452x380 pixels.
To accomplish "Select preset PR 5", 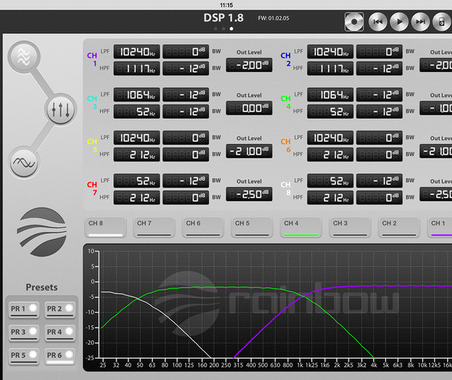I will point(24,356).
